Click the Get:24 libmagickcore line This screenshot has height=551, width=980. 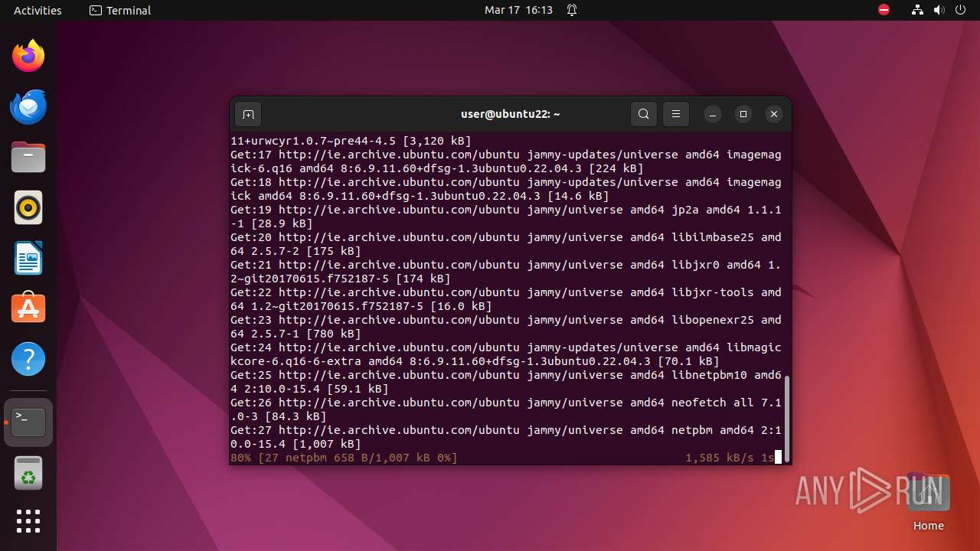click(506, 354)
